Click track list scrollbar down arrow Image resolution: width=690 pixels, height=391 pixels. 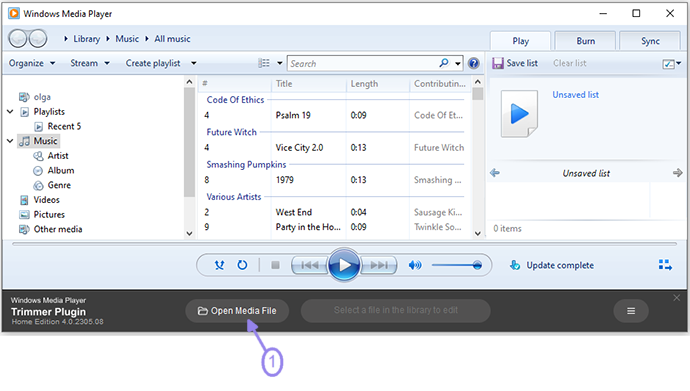pyautogui.click(x=477, y=234)
